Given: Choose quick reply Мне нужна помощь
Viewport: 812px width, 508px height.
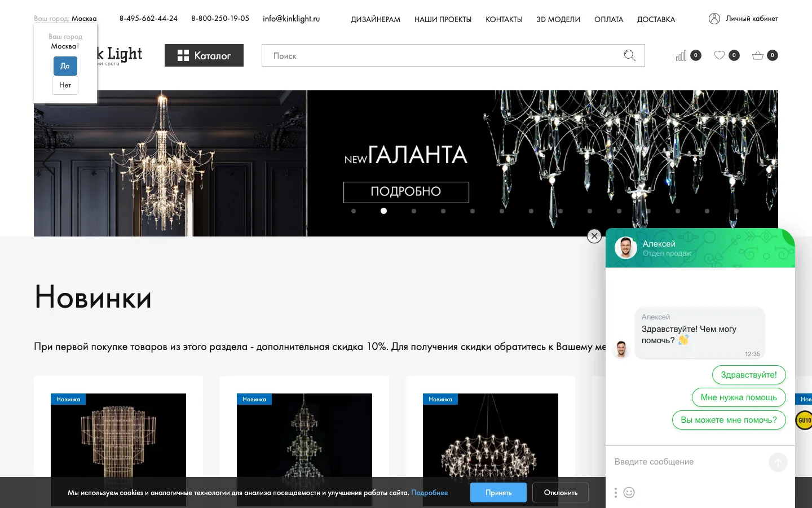Looking at the screenshot, I should coord(739,397).
